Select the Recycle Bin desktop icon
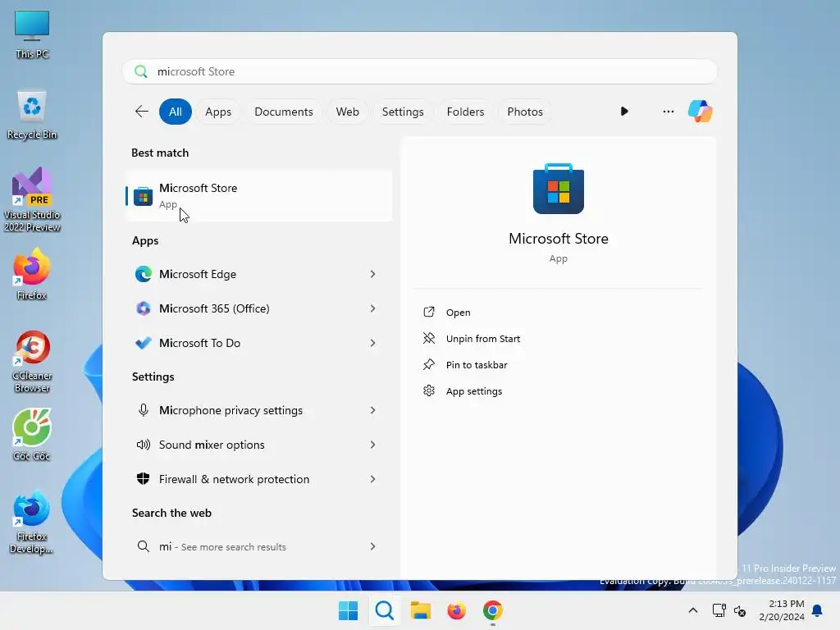 coord(32,115)
